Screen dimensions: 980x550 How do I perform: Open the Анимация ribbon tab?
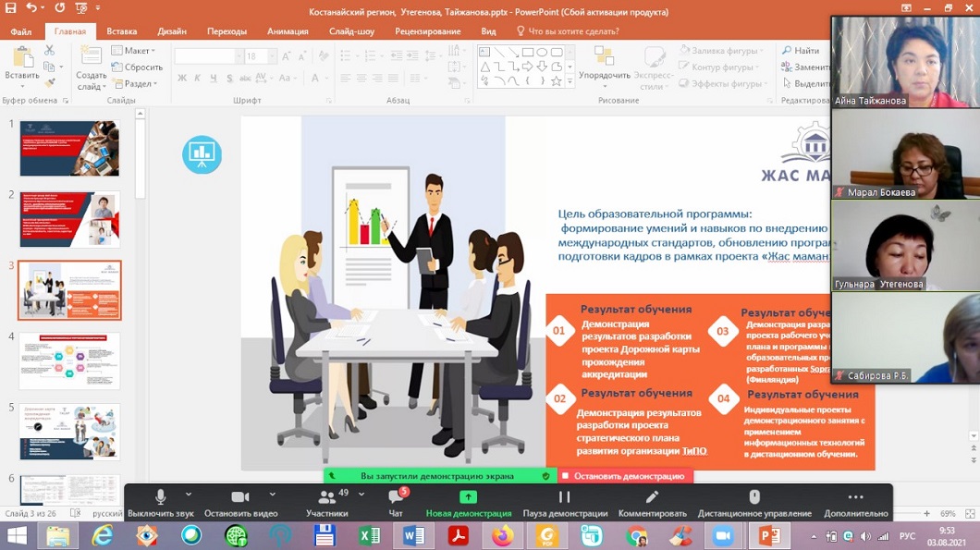point(288,31)
